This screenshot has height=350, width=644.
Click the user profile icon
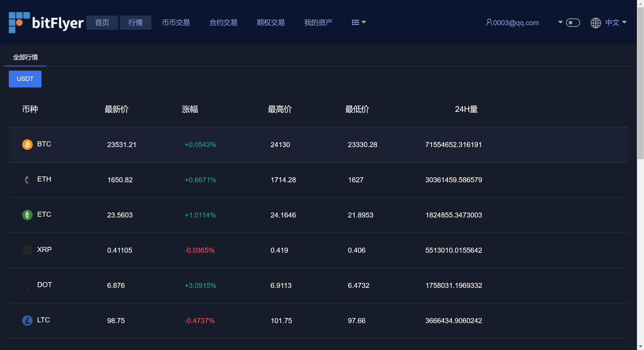(x=489, y=22)
